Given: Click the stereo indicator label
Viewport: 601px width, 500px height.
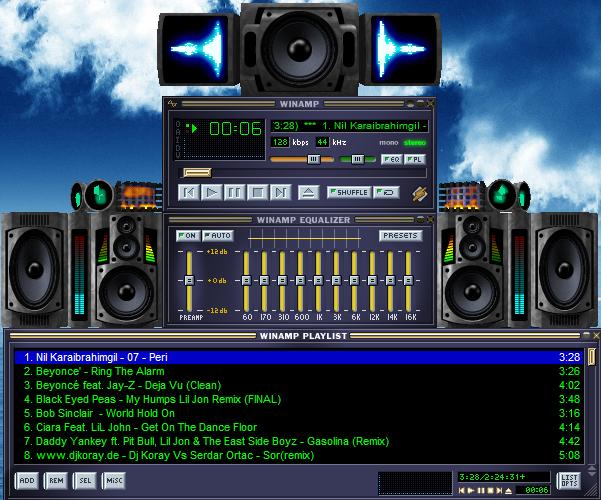Looking at the screenshot, I should [x=415, y=143].
